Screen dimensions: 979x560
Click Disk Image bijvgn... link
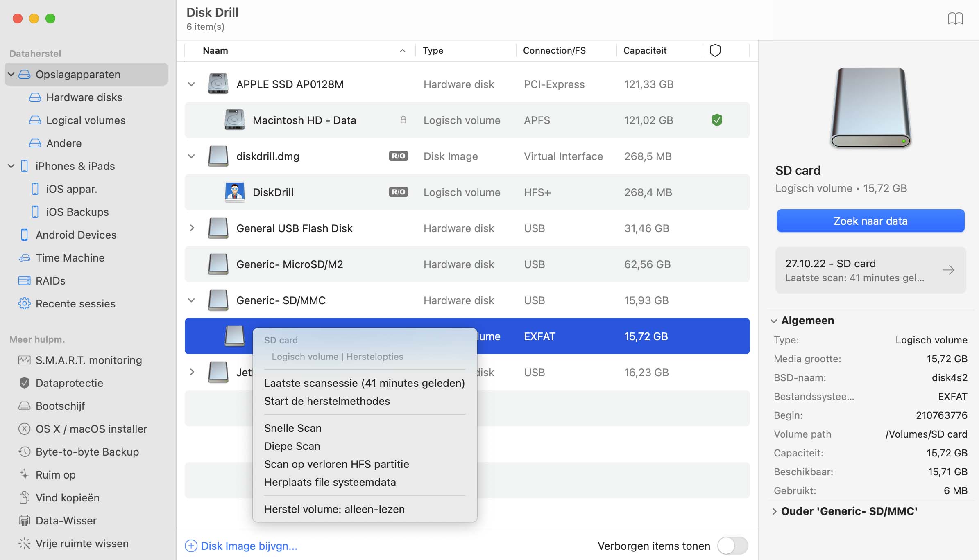point(241,546)
